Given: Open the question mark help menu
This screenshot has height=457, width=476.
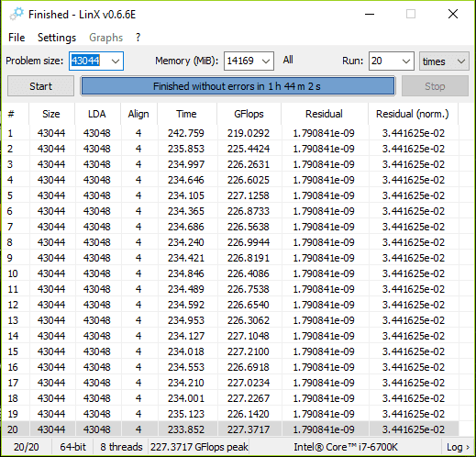Looking at the screenshot, I should [138, 38].
